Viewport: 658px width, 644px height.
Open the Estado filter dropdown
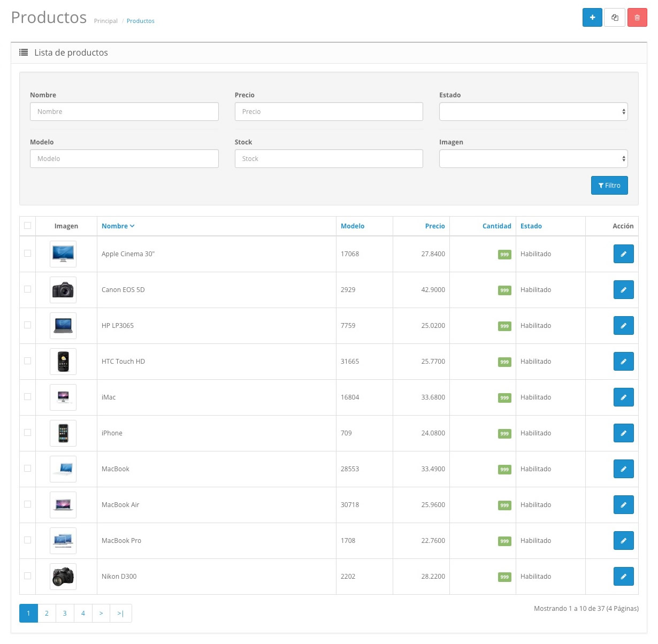click(533, 112)
